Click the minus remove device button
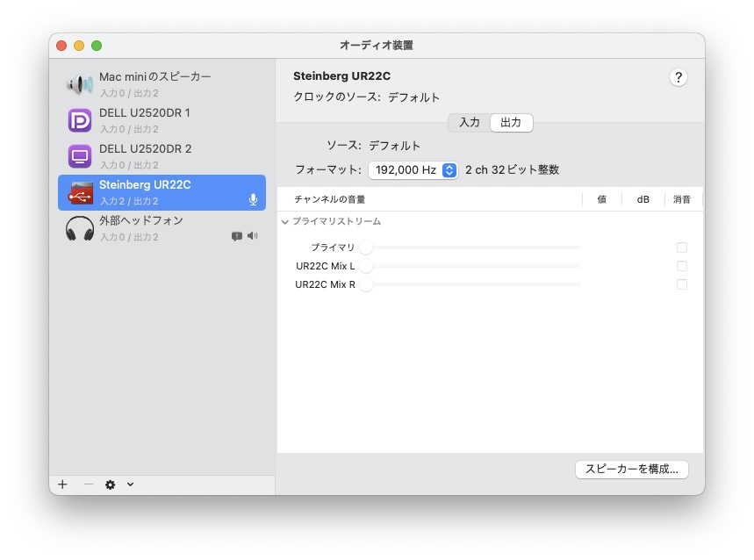This screenshot has width=754, height=560. (89, 484)
